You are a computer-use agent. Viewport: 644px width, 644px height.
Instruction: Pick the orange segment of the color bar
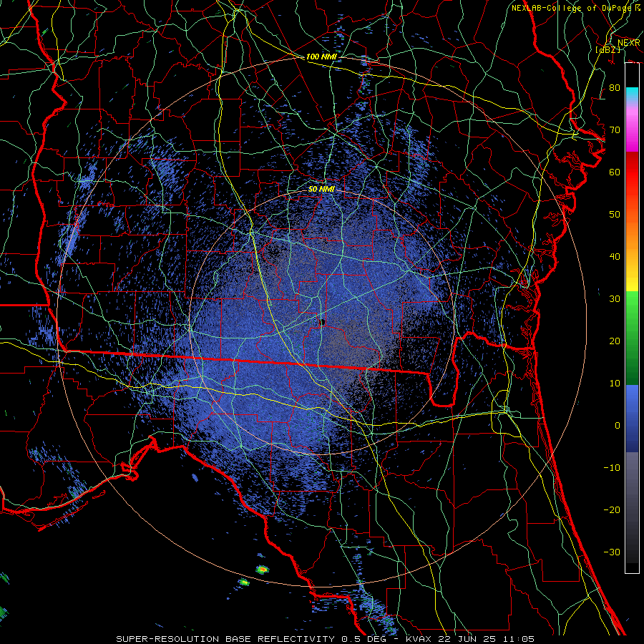click(632, 234)
